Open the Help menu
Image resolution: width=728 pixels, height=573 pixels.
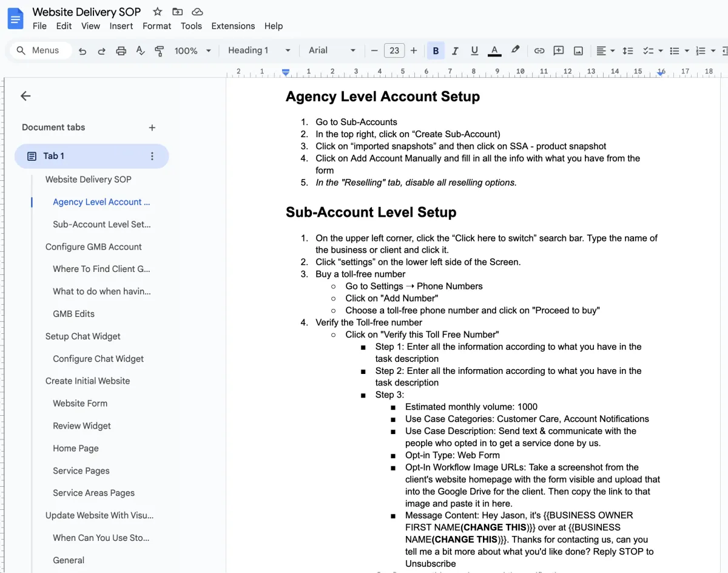pos(274,26)
